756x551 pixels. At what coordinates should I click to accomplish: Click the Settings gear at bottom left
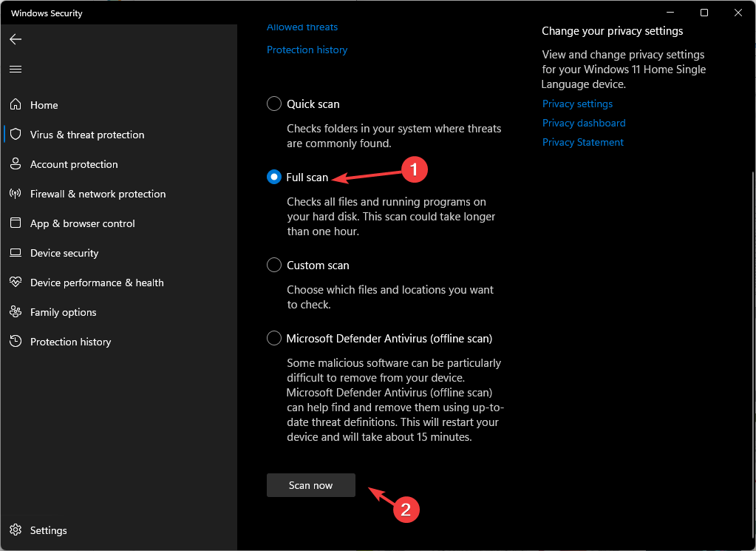pos(15,530)
